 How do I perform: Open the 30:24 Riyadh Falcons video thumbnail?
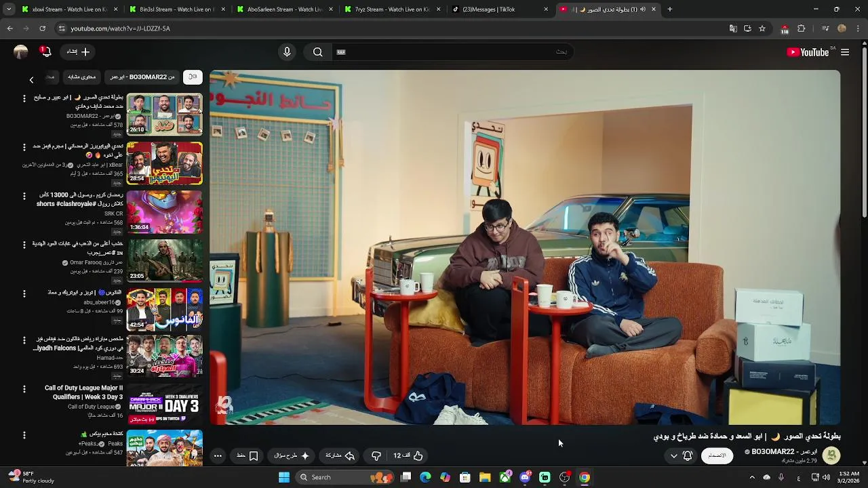click(x=165, y=356)
